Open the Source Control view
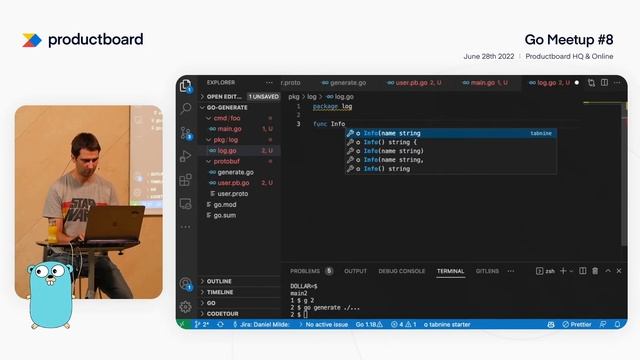 pos(186,133)
